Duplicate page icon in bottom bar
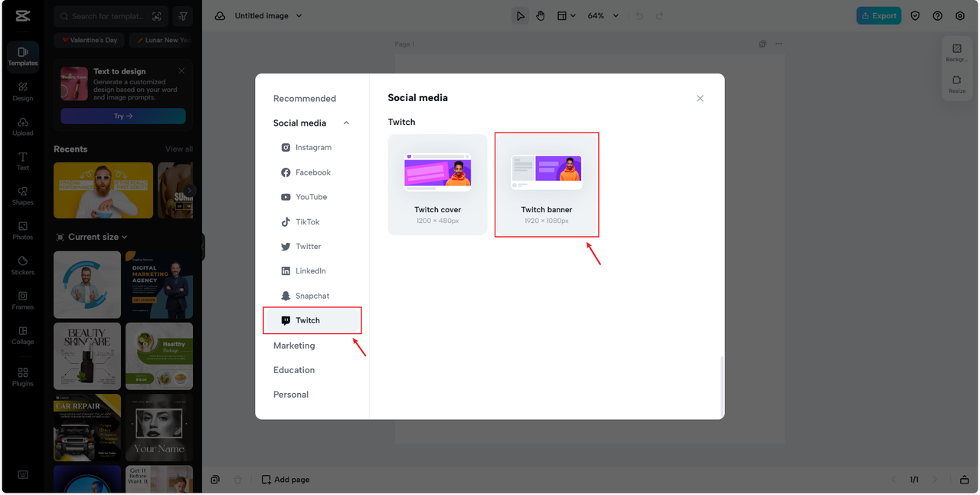Screen dimensions: 980x495 [215, 480]
